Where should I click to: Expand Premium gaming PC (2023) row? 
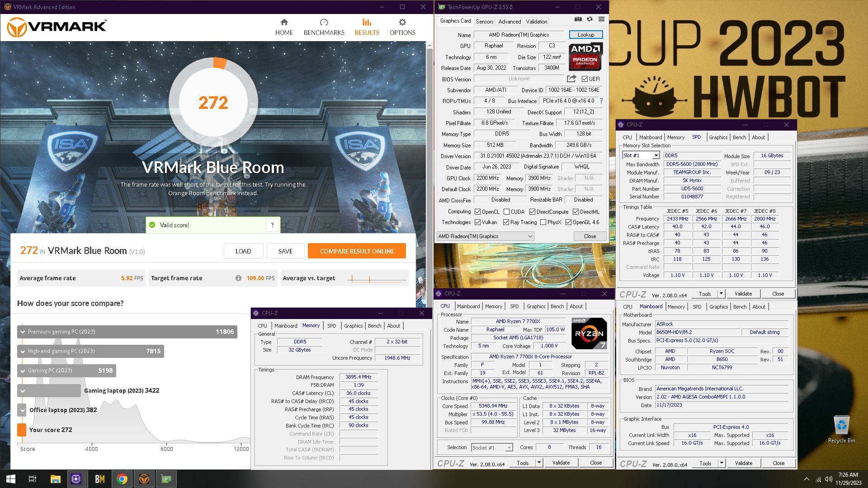click(22, 332)
